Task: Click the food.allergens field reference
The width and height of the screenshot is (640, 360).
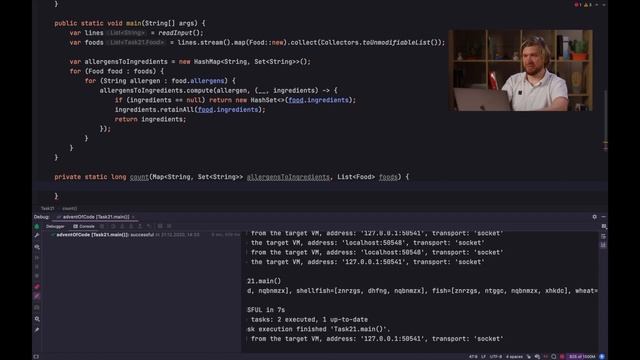Action: (x=198, y=81)
